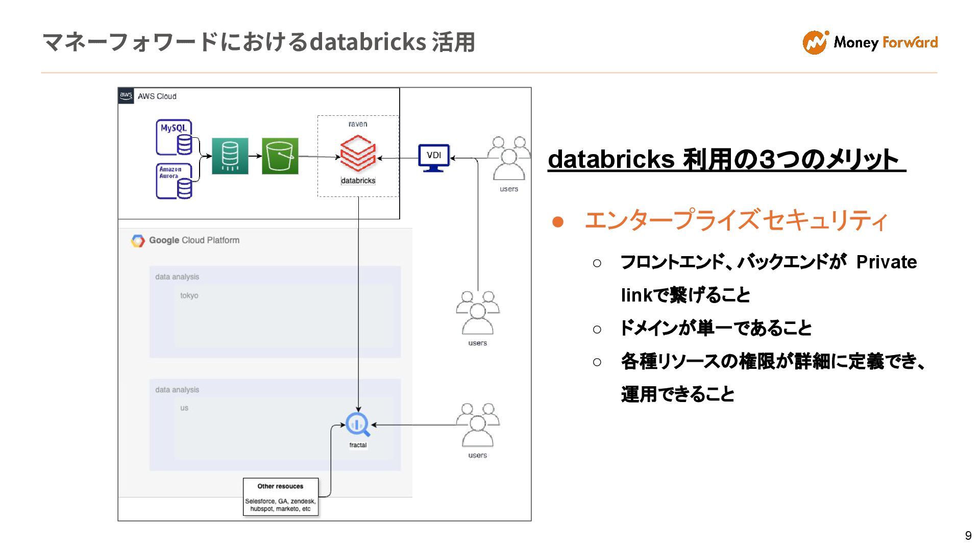Image resolution: width=980 pixels, height=551 pixels.
Task: Click the Money Forward logo
Action: (870, 42)
